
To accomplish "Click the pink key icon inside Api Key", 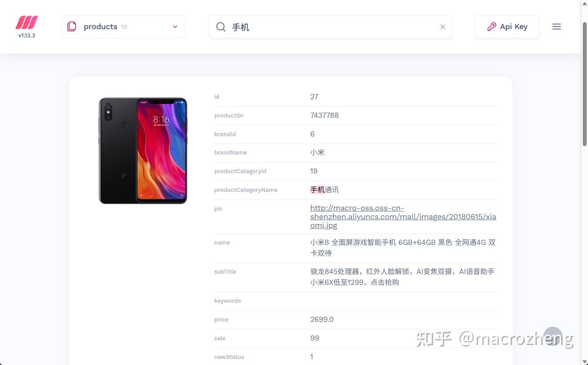I will coord(491,27).
